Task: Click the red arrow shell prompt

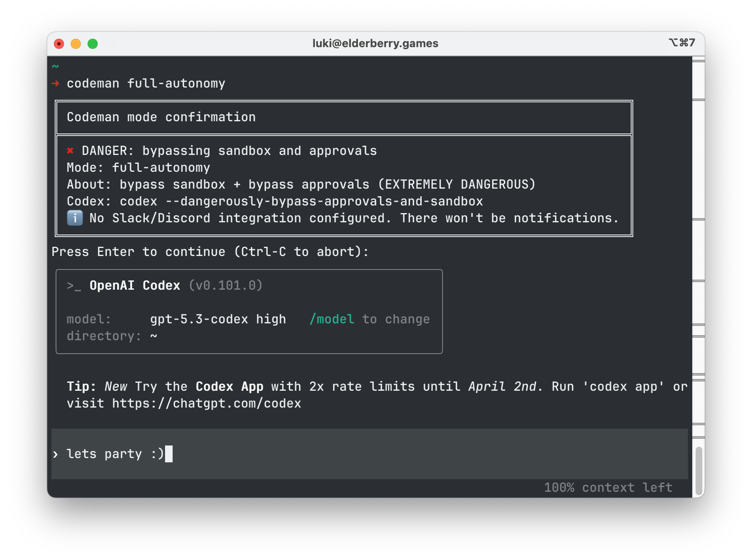Action: pyautogui.click(x=56, y=83)
